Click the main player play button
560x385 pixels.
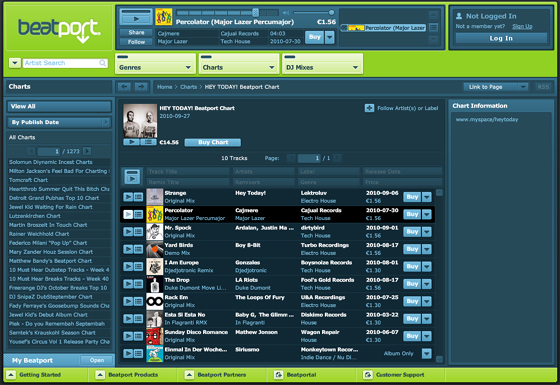point(135,19)
